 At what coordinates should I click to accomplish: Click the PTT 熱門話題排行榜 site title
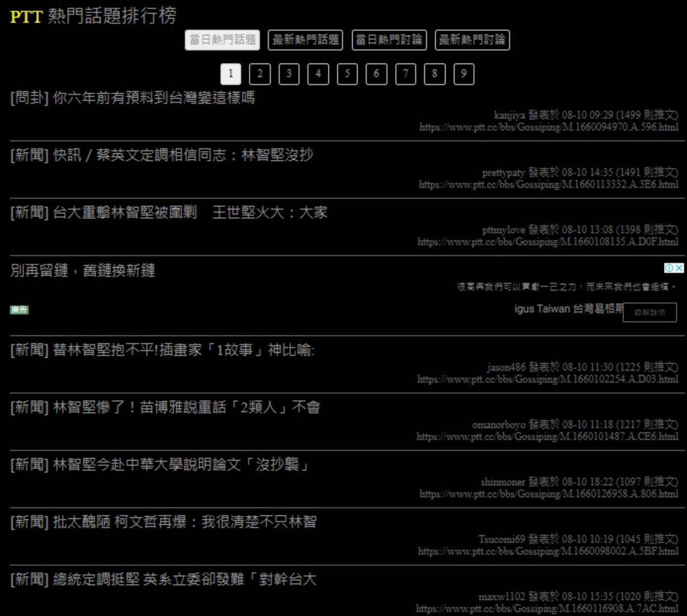(93, 16)
